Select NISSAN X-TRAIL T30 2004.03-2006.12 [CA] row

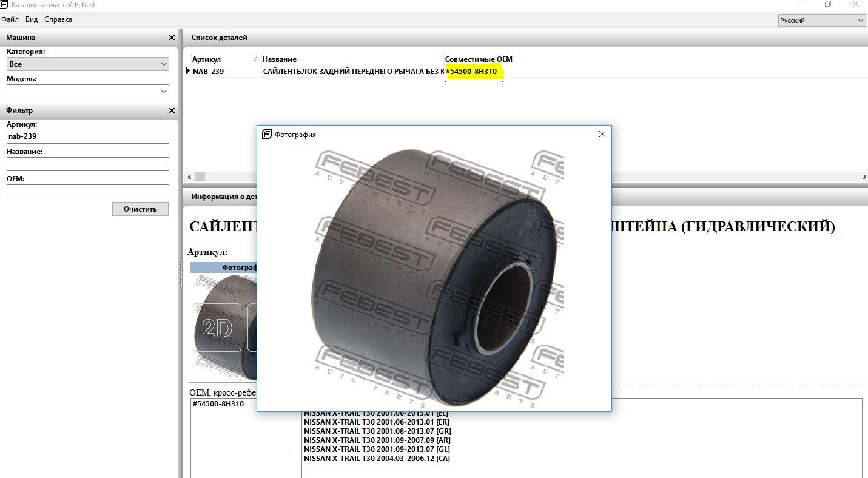(x=377, y=459)
